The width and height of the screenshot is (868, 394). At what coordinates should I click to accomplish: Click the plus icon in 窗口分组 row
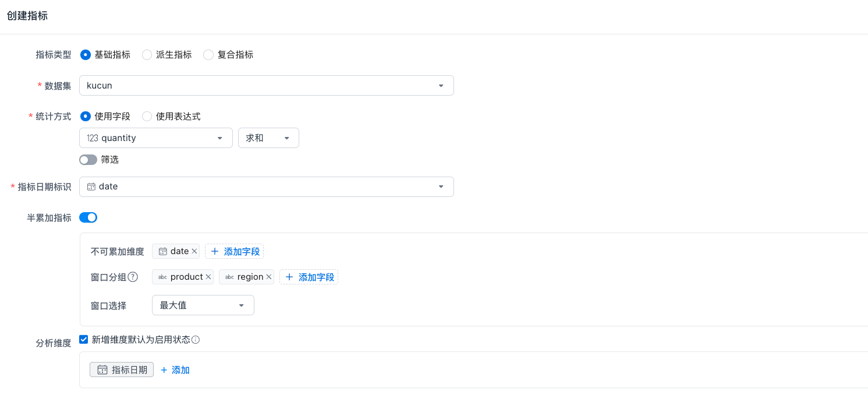coord(289,277)
